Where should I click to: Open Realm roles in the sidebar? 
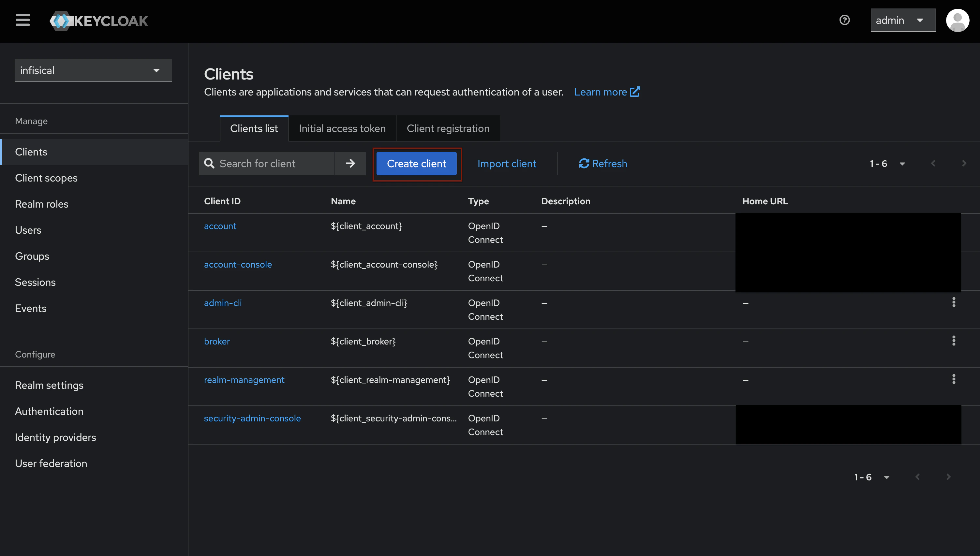click(x=94, y=204)
